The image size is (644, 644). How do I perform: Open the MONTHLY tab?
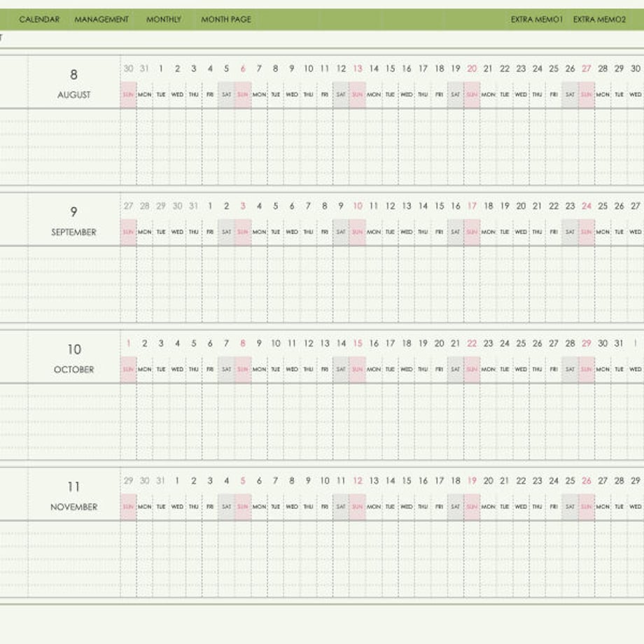(x=164, y=20)
